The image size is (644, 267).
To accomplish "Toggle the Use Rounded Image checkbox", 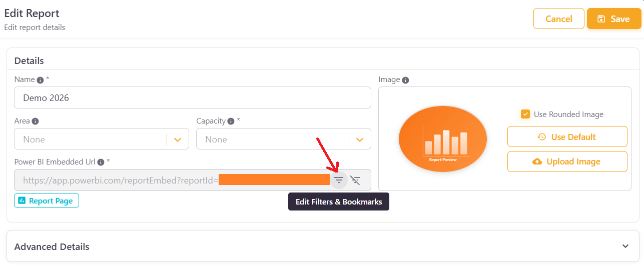I will 525,114.
